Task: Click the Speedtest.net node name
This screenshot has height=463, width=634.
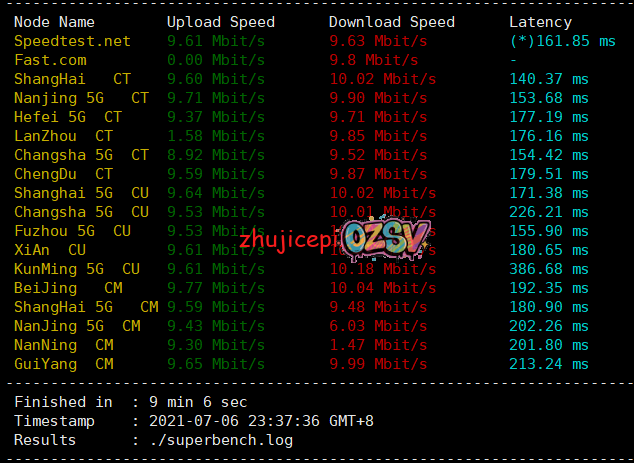Action: click(x=72, y=41)
